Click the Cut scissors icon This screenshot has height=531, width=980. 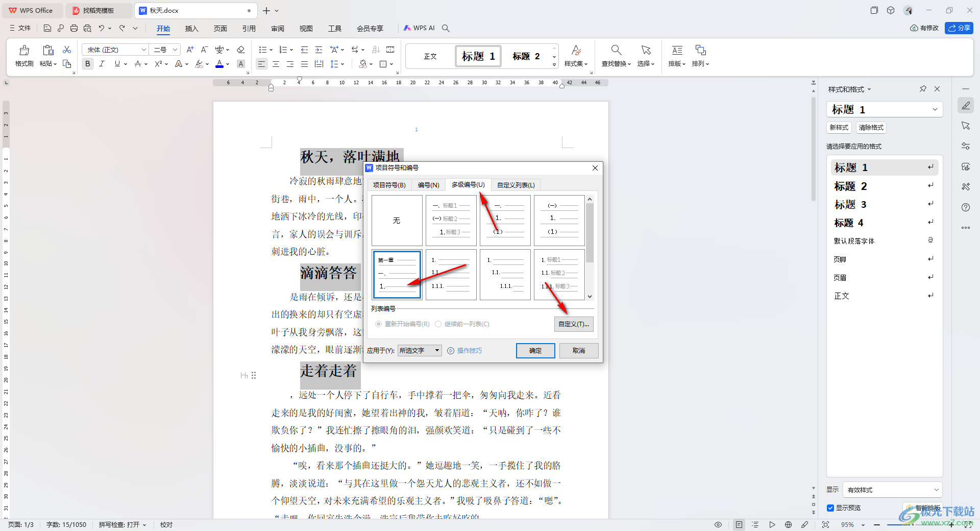click(x=67, y=50)
